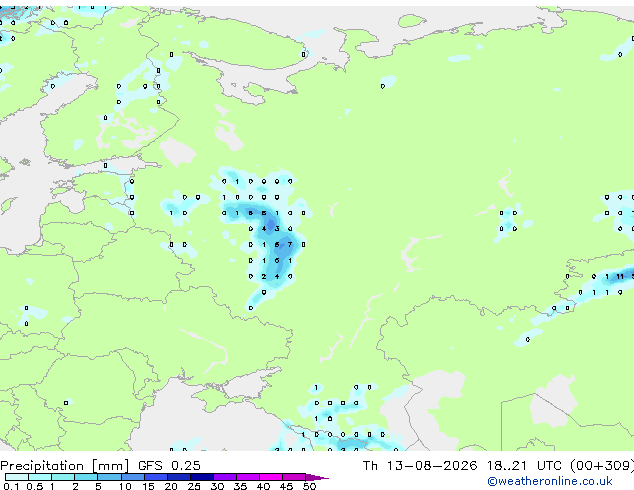Select the 45 to 50 mm legend swatch
This screenshot has width=634, height=490.
(294, 477)
